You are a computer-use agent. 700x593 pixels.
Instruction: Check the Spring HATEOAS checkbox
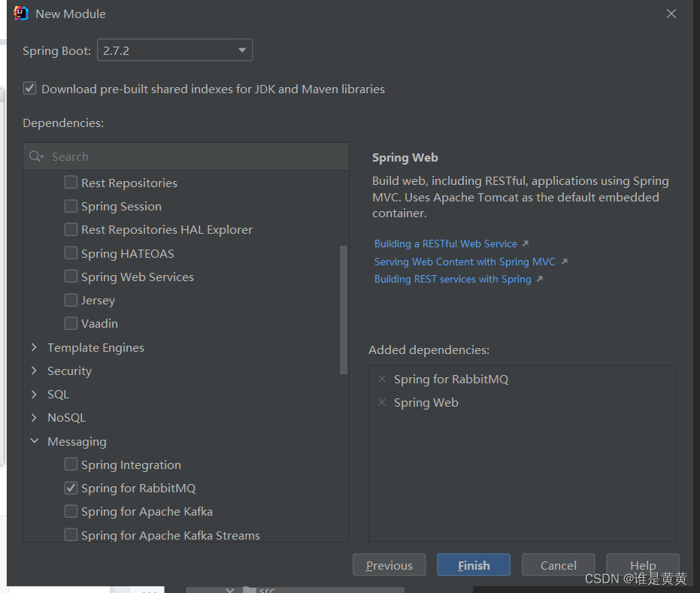71,253
